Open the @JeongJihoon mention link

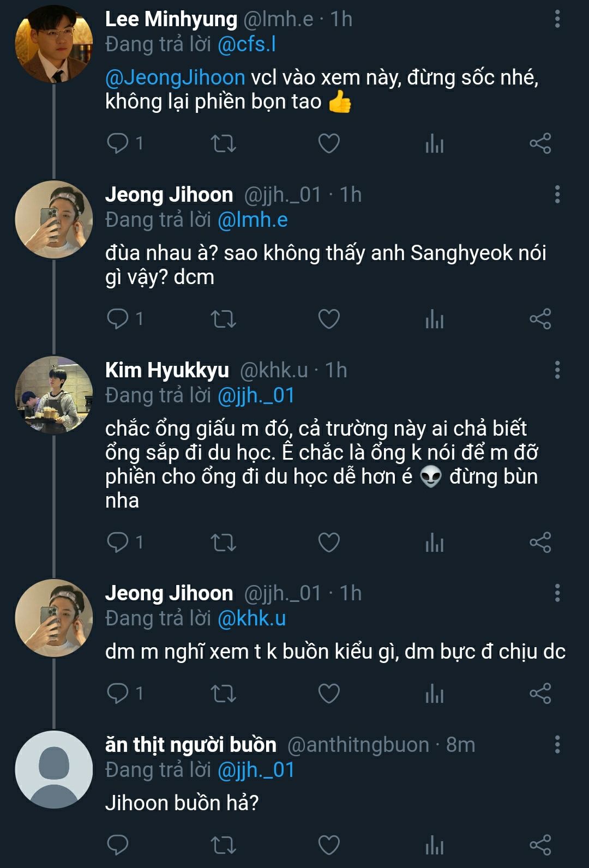[175, 77]
